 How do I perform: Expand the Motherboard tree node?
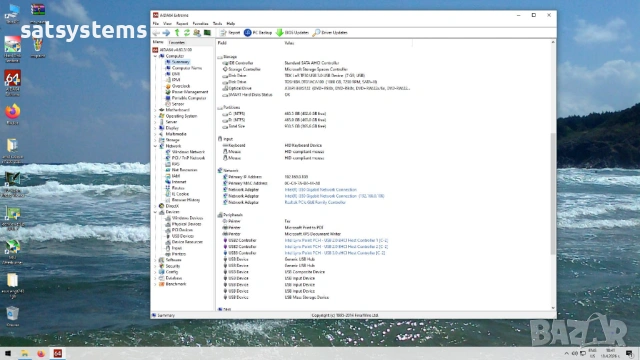155,110
